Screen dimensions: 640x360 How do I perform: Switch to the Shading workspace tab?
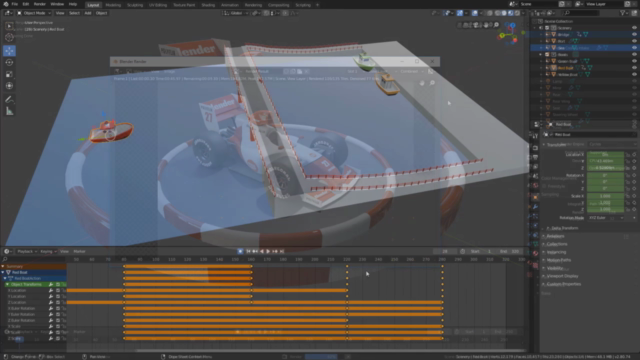(x=208, y=5)
